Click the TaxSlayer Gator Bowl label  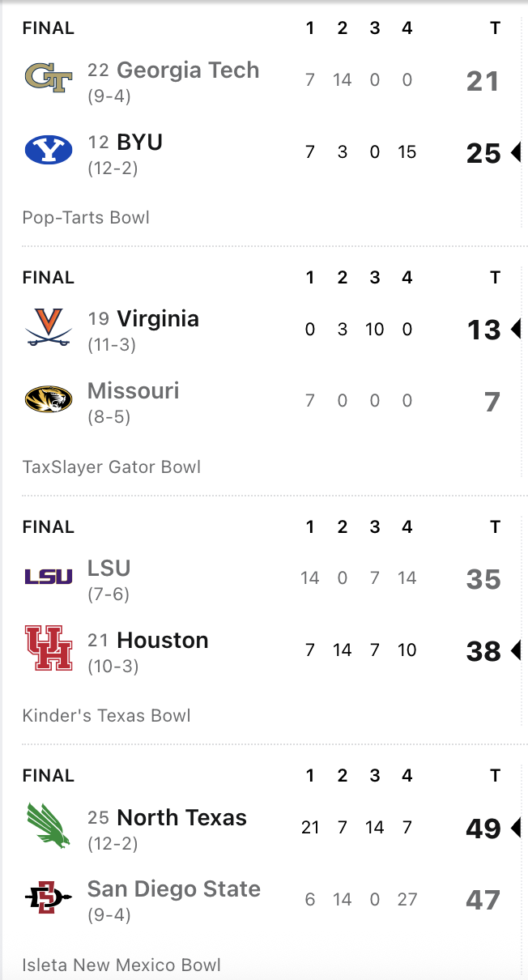click(112, 467)
